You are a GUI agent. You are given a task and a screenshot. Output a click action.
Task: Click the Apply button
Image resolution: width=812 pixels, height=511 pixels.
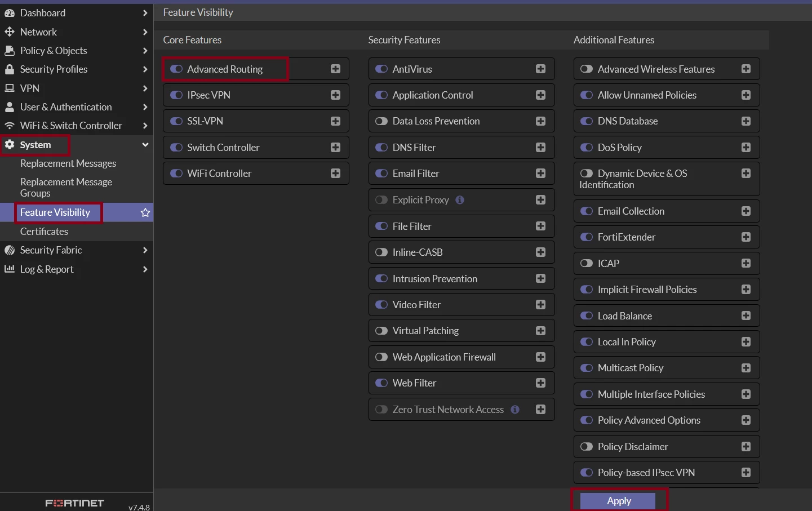(618, 501)
